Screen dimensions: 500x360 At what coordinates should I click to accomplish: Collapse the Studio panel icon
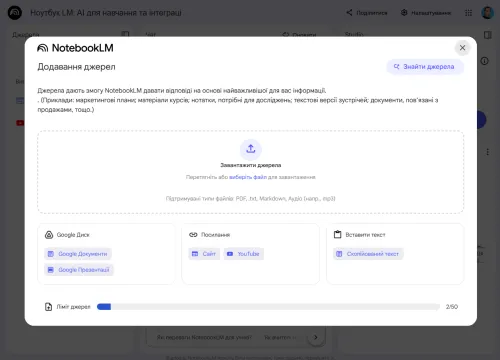(x=487, y=35)
